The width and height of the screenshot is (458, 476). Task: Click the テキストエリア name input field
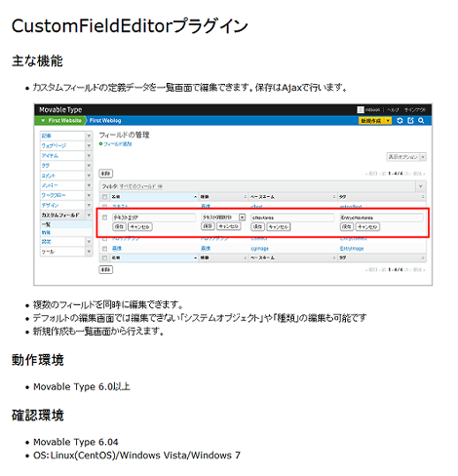tap(154, 218)
